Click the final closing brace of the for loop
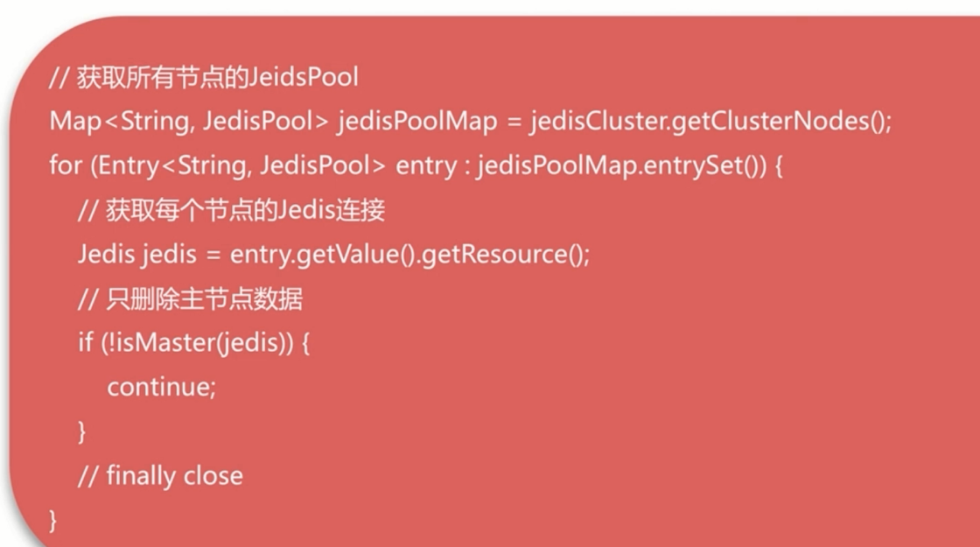 (x=53, y=520)
